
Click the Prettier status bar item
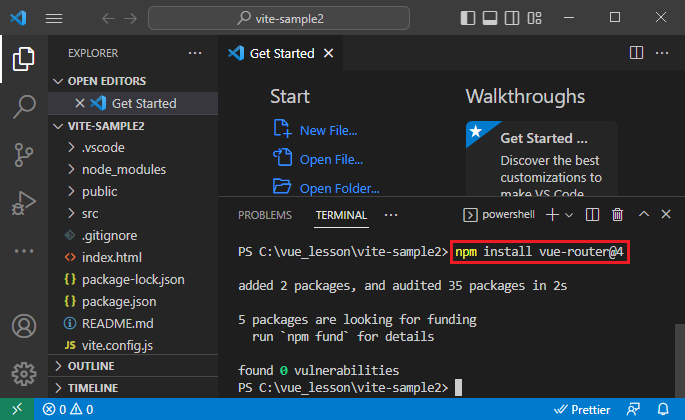[582, 410]
